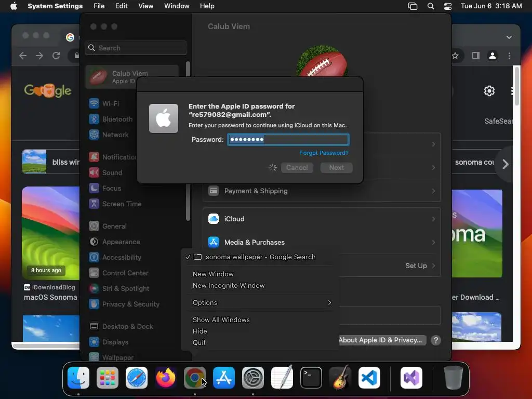Screen dimensions: 532x399
Task: Click the Chrome forward arrow
Action: (39, 56)
